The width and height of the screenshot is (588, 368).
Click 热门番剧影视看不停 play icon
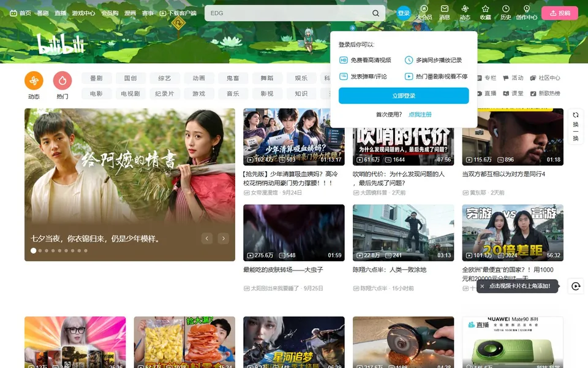click(x=409, y=76)
